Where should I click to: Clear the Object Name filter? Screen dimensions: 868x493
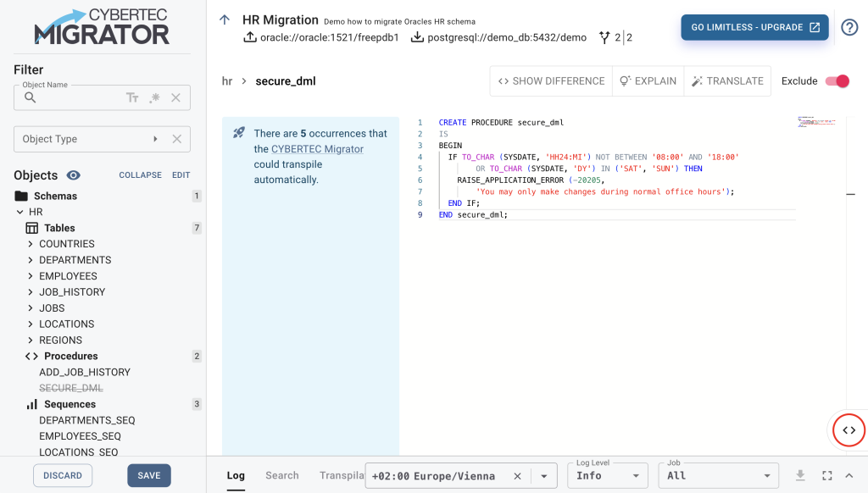pyautogui.click(x=176, y=98)
